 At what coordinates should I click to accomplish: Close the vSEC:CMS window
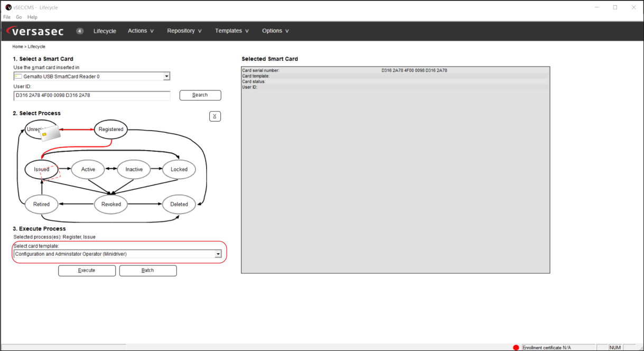[x=634, y=7]
